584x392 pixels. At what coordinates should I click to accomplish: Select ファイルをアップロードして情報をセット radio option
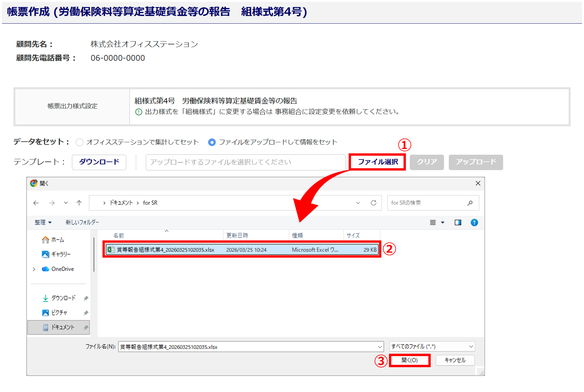point(212,142)
